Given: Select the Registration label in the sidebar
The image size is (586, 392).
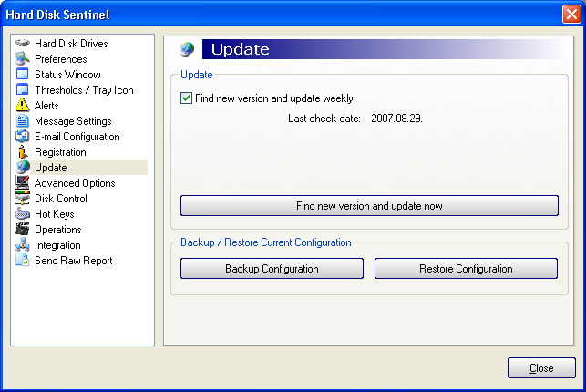Looking at the screenshot, I should (x=60, y=152).
